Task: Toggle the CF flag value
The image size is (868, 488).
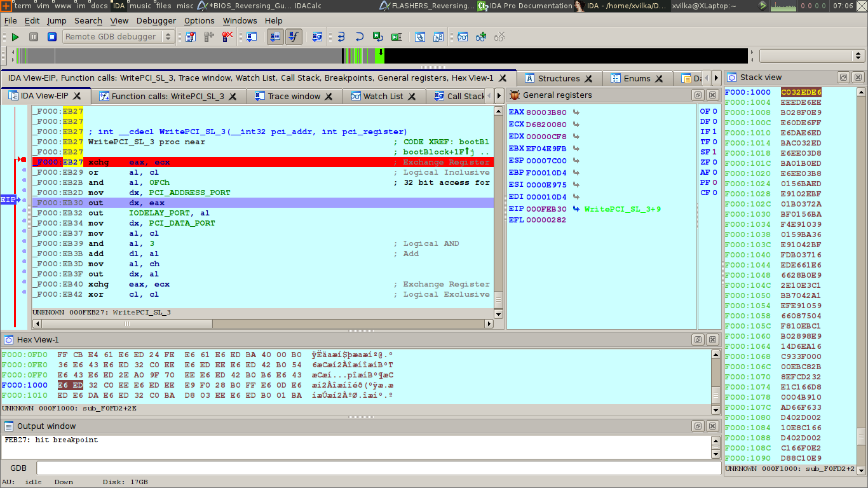Action: coord(715,193)
